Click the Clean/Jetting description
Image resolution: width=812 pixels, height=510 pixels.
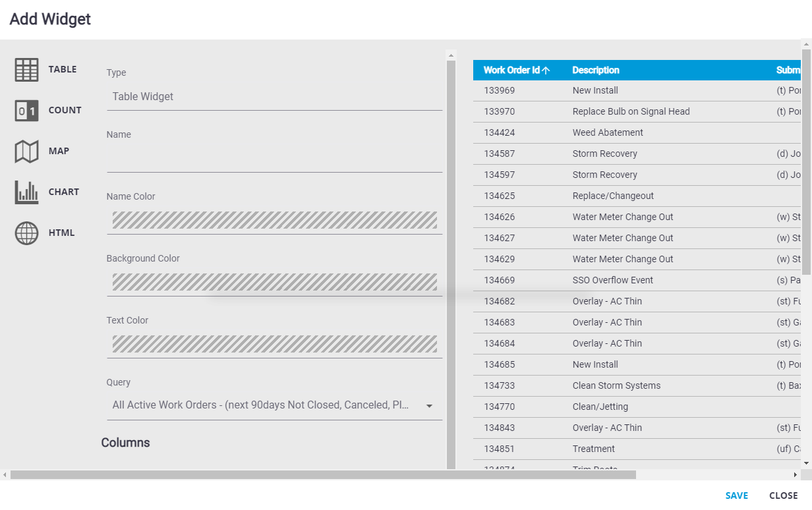600,407
